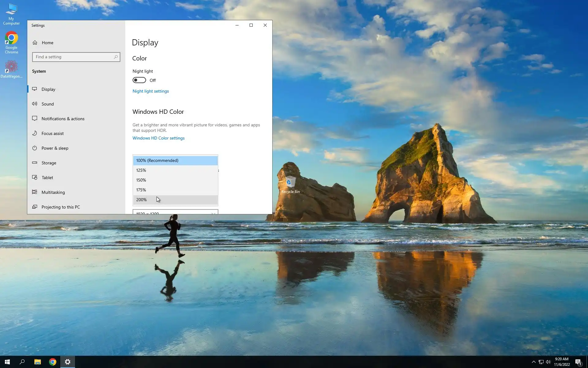Open Notifications & actions section

tap(63, 119)
